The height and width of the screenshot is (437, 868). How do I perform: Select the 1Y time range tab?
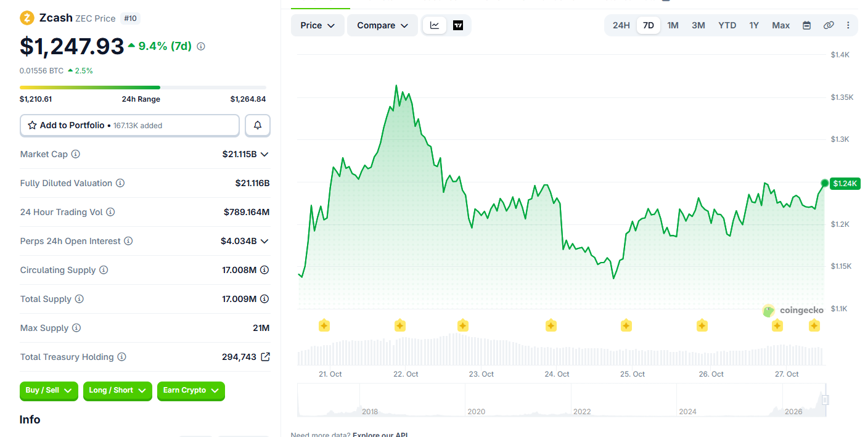click(754, 25)
